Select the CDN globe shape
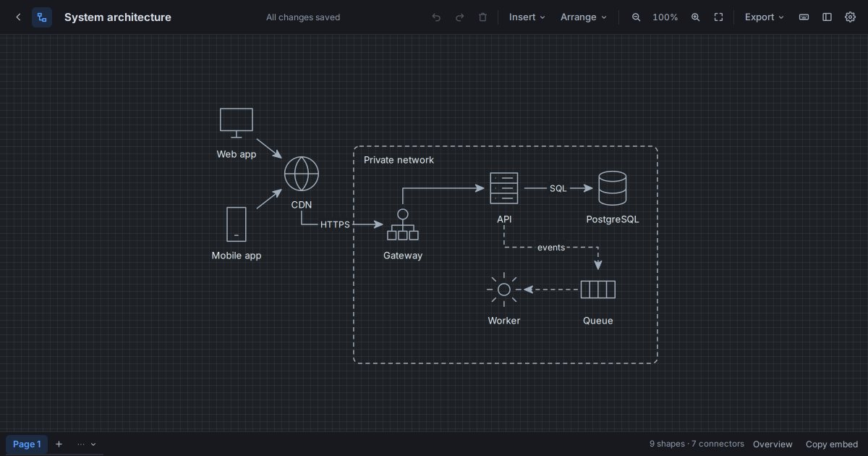868x456 pixels. click(302, 174)
